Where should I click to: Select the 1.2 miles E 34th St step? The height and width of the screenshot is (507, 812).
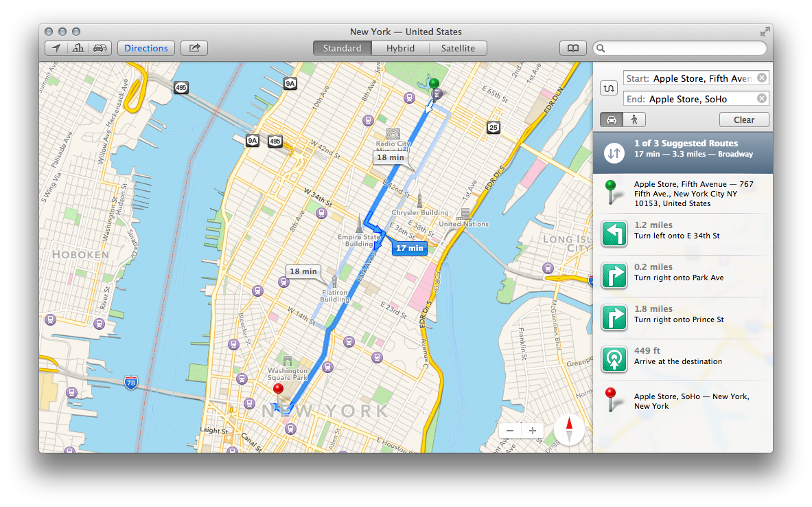(682, 234)
